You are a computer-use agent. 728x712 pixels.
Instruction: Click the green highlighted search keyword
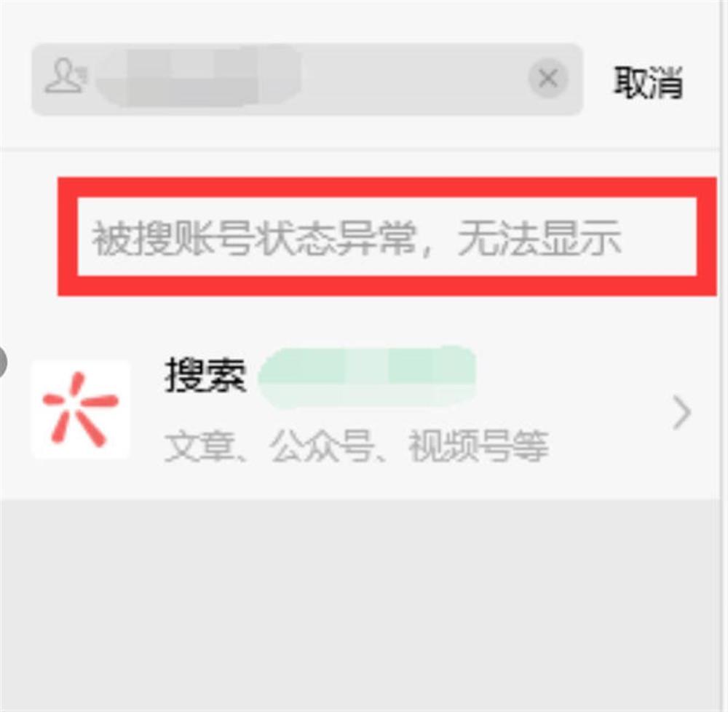[x=368, y=378]
